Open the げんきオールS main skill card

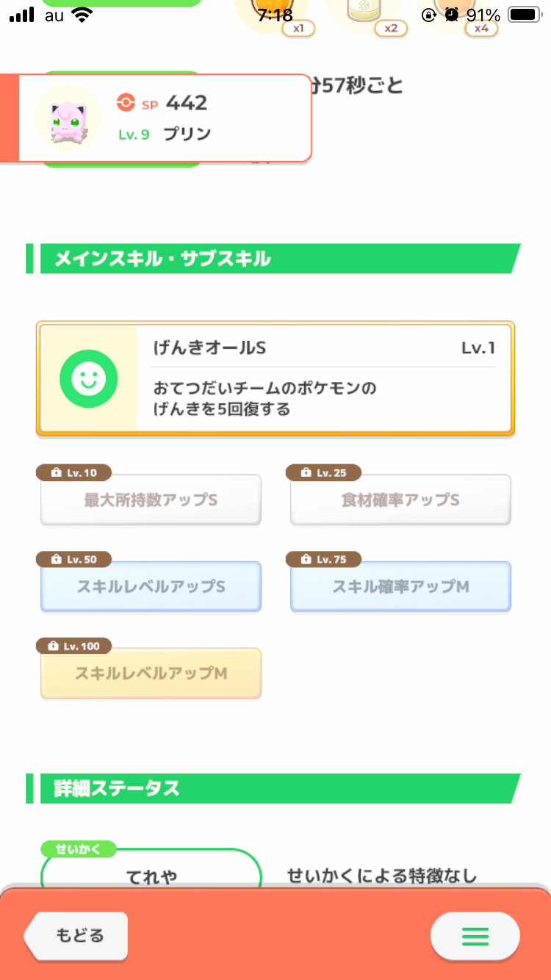click(323, 379)
